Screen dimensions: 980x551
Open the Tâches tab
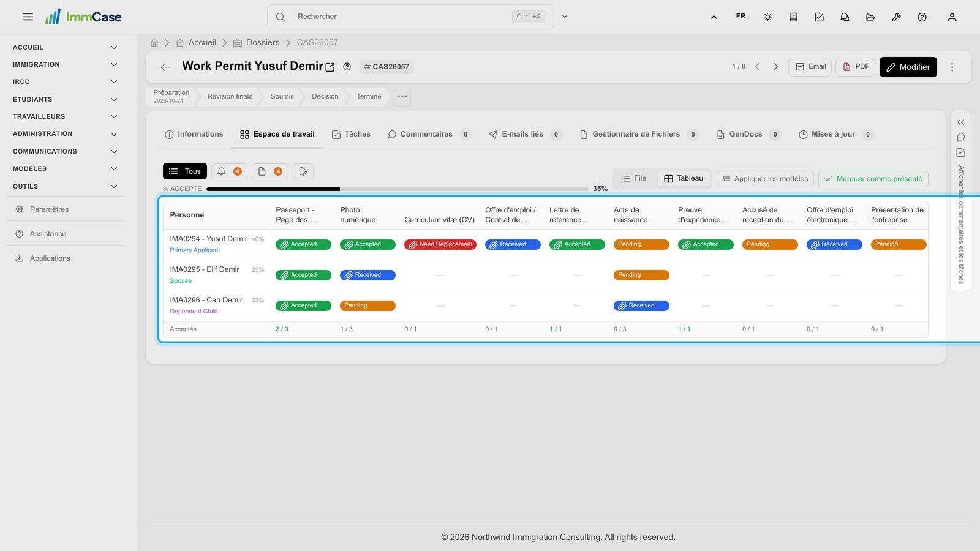pos(351,135)
